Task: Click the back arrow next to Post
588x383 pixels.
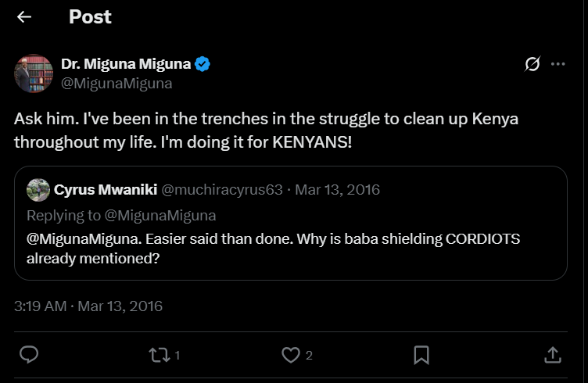Action: click(24, 16)
